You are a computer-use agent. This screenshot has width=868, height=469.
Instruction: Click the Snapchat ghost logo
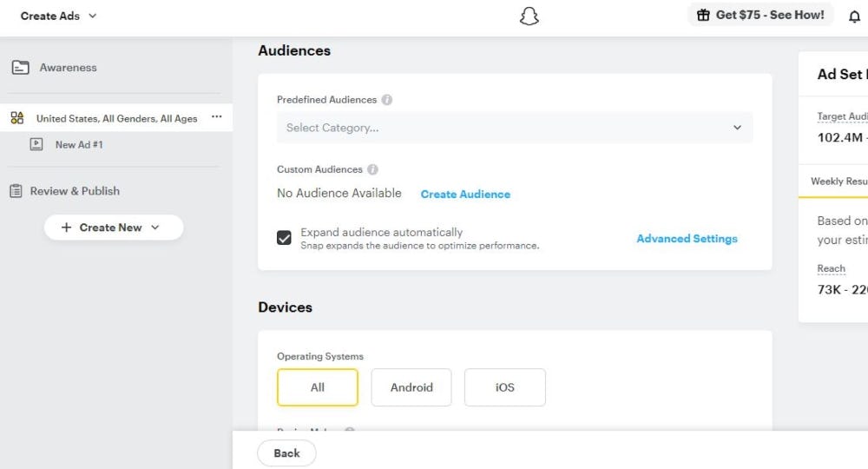[x=529, y=16]
